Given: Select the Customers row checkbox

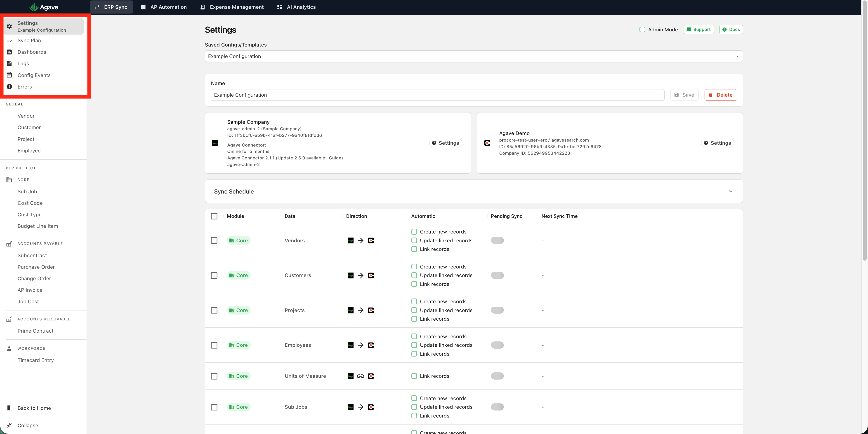Looking at the screenshot, I should pyautogui.click(x=214, y=275).
